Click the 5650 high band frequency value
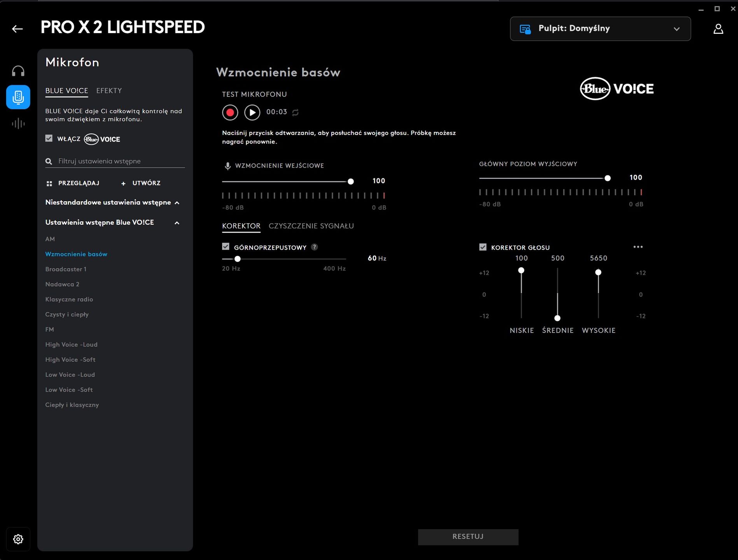The image size is (738, 560). (599, 258)
